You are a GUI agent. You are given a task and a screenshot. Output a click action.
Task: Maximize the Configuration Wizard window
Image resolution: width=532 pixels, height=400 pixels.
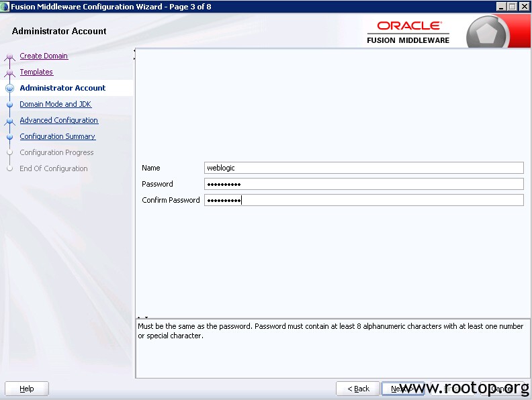[513, 7]
